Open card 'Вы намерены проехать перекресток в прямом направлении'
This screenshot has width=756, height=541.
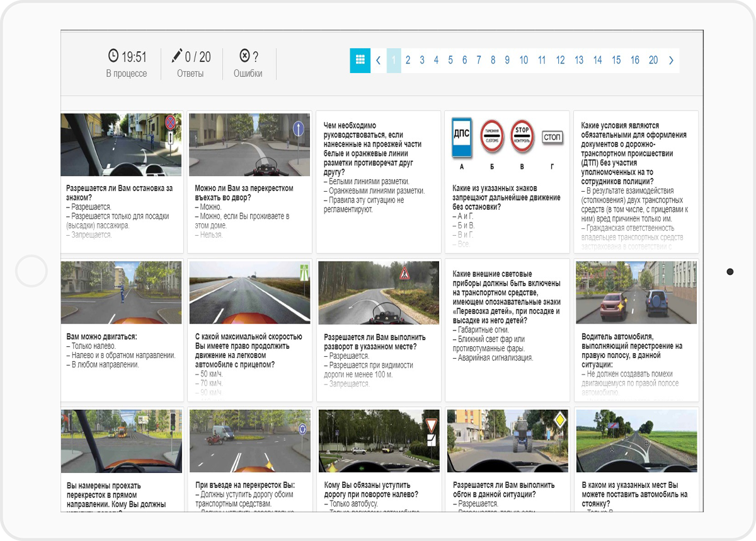tap(122, 459)
